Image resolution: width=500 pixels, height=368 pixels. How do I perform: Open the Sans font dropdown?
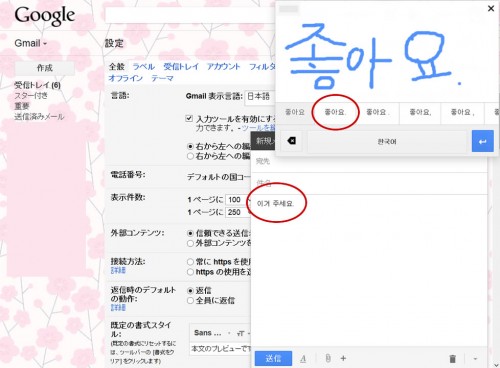[212, 333]
